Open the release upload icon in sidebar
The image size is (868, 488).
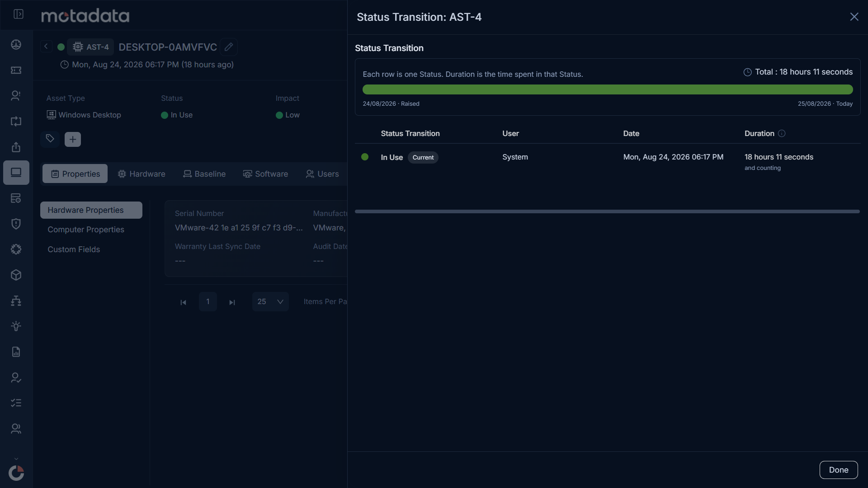[x=16, y=147]
